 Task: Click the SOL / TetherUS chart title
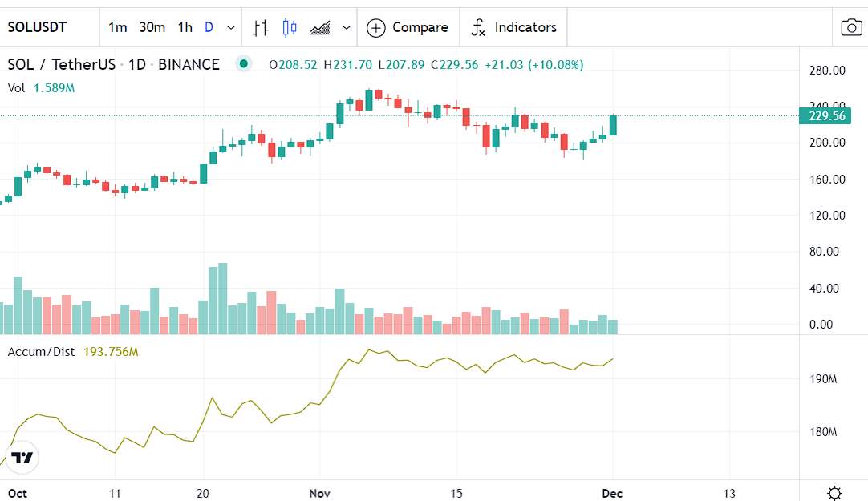point(63,65)
